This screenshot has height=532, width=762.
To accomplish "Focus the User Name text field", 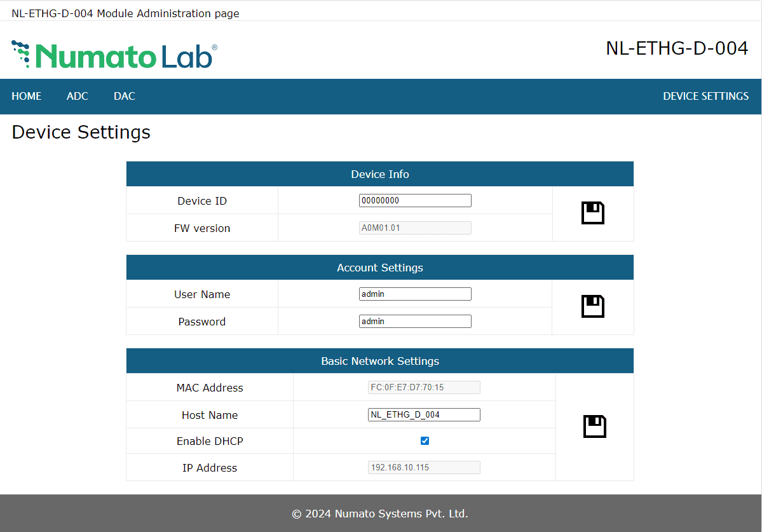I will pyautogui.click(x=415, y=294).
